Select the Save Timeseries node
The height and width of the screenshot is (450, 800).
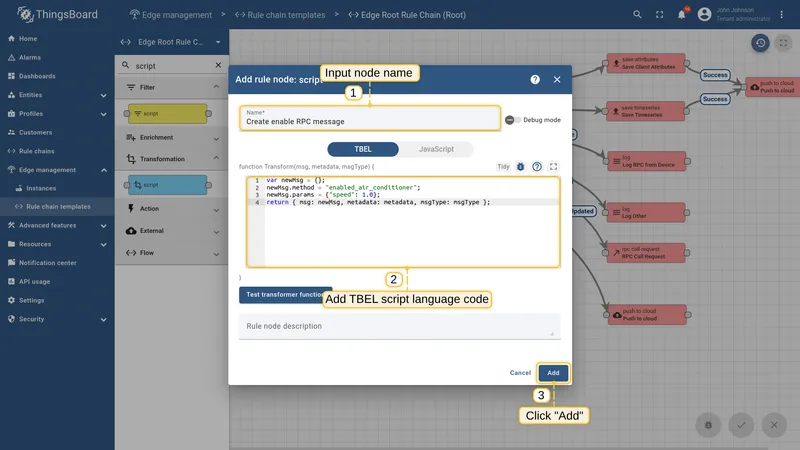(646, 111)
